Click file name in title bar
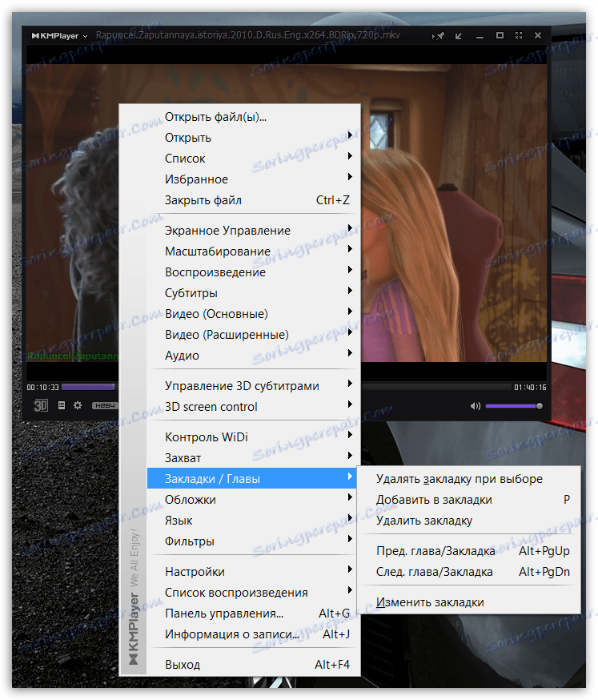Image resolution: width=598 pixels, height=700 pixels. coord(248,35)
